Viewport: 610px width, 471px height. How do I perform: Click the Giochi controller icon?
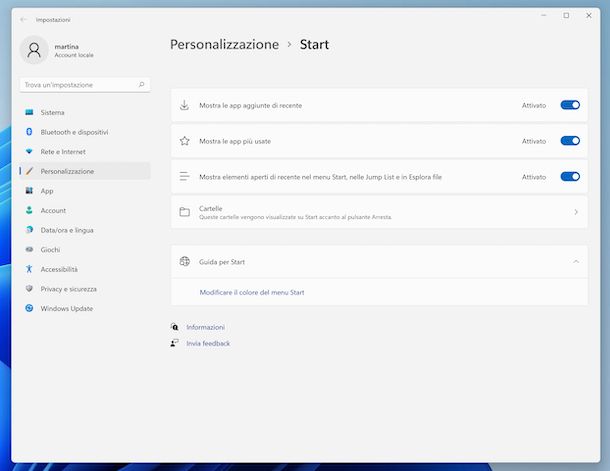click(29, 249)
